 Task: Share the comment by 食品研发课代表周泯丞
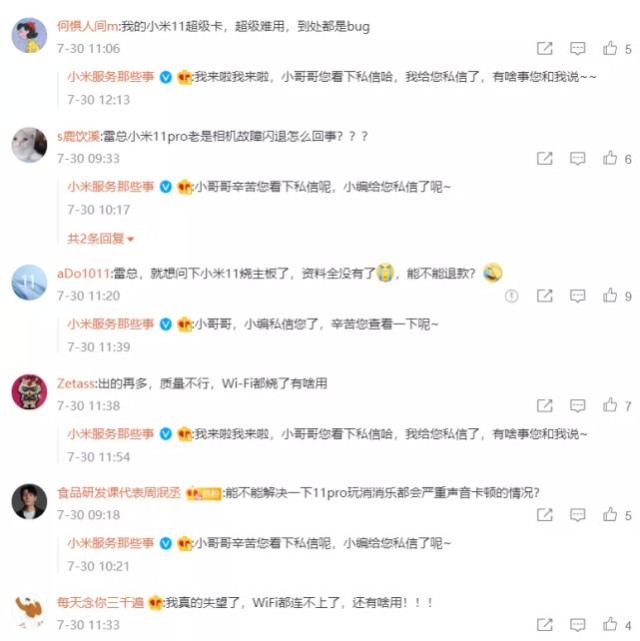[x=545, y=515]
